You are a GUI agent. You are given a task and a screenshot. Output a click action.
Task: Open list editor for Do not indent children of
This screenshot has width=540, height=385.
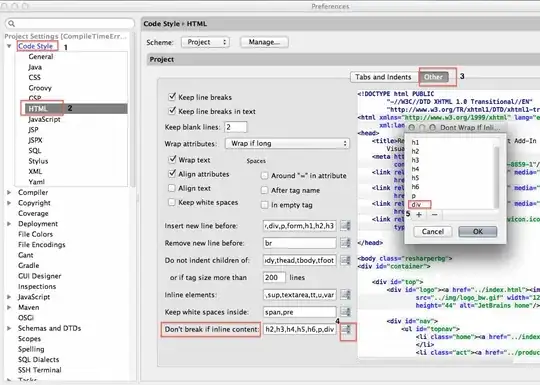(x=345, y=260)
